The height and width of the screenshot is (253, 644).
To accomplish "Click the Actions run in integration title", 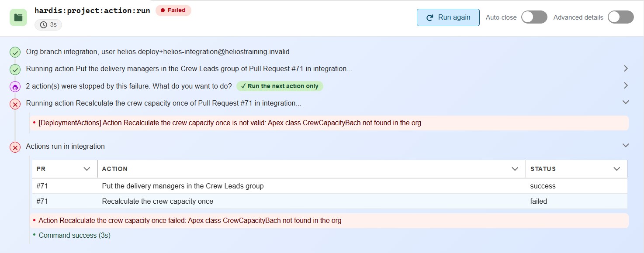I will 66,146.
